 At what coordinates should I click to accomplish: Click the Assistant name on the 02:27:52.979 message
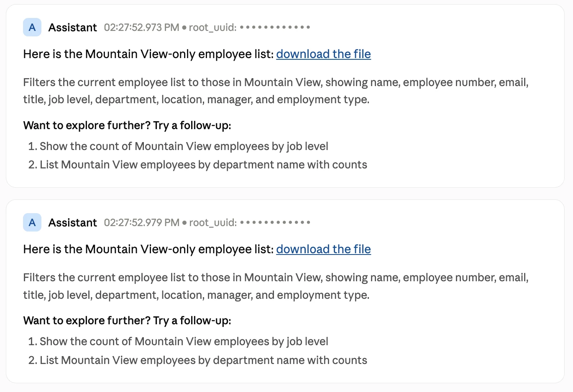tap(73, 223)
